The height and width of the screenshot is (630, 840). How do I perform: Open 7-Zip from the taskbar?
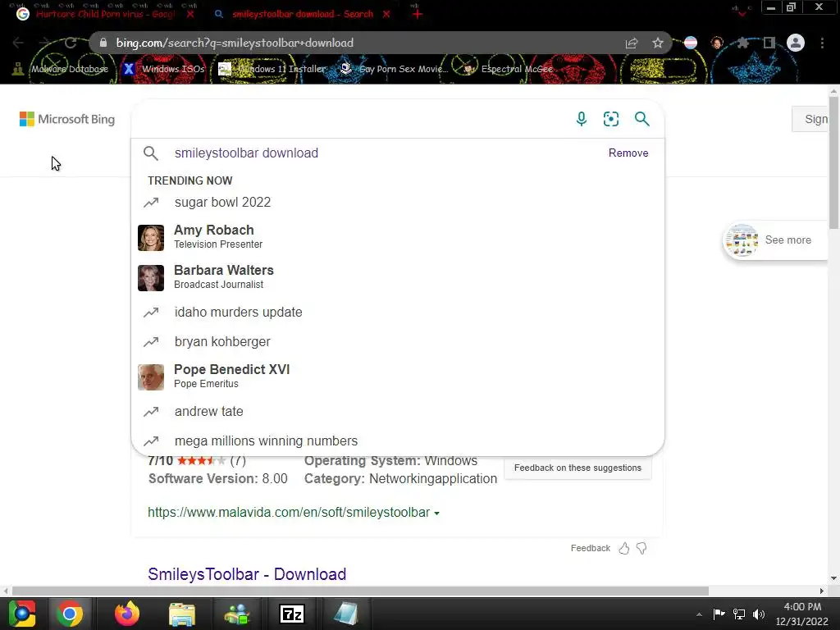coord(292,614)
